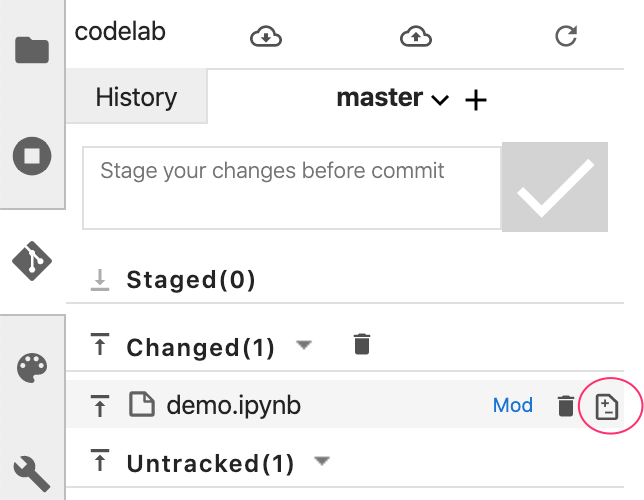This screenshot has height=500, width=644.
Task: Open diff for demo.ipynb
Action: (607, 406)
